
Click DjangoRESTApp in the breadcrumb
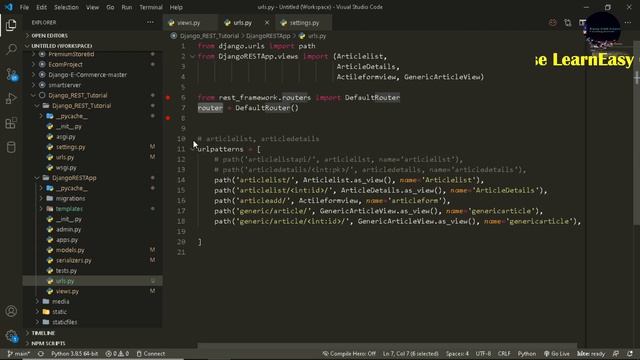click(x=268, y=36)
